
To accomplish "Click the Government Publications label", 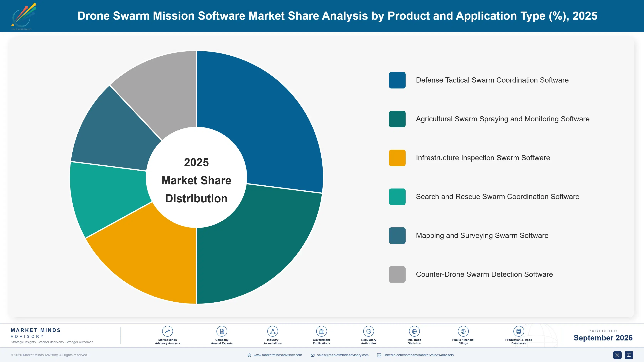I will [321, 342].
